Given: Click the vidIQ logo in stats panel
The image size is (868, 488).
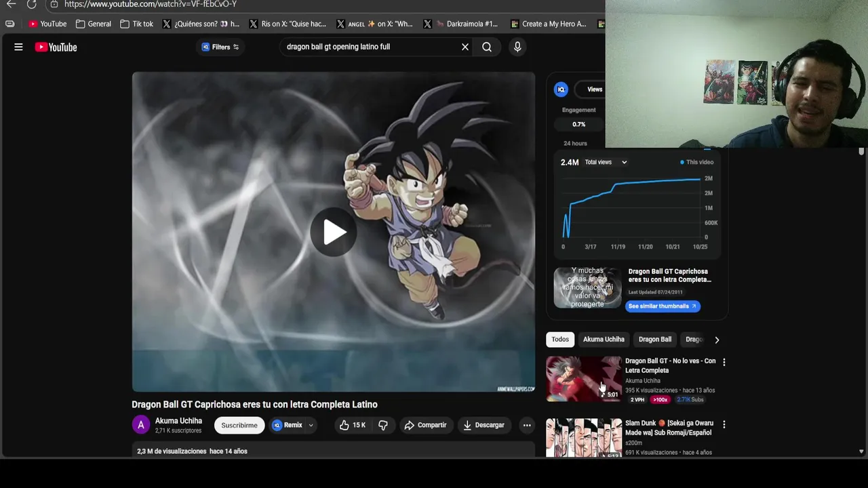Looking at the screenshot, I should click(x=561, y=89).
